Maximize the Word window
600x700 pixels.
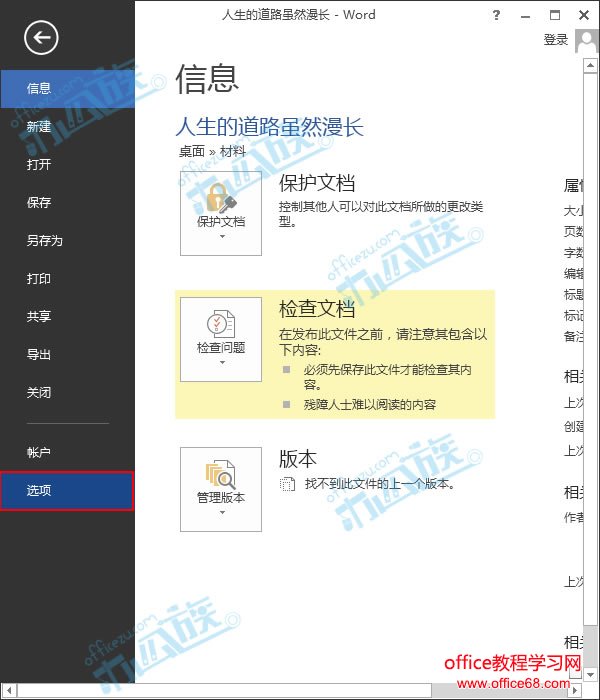(554, 16)
